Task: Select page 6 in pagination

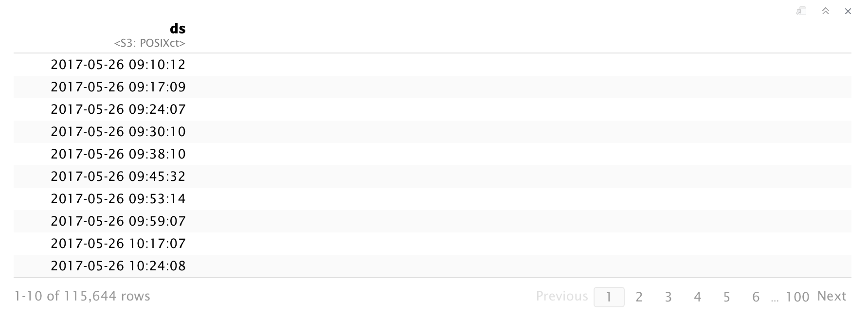Action: click(x=756, y=297)
